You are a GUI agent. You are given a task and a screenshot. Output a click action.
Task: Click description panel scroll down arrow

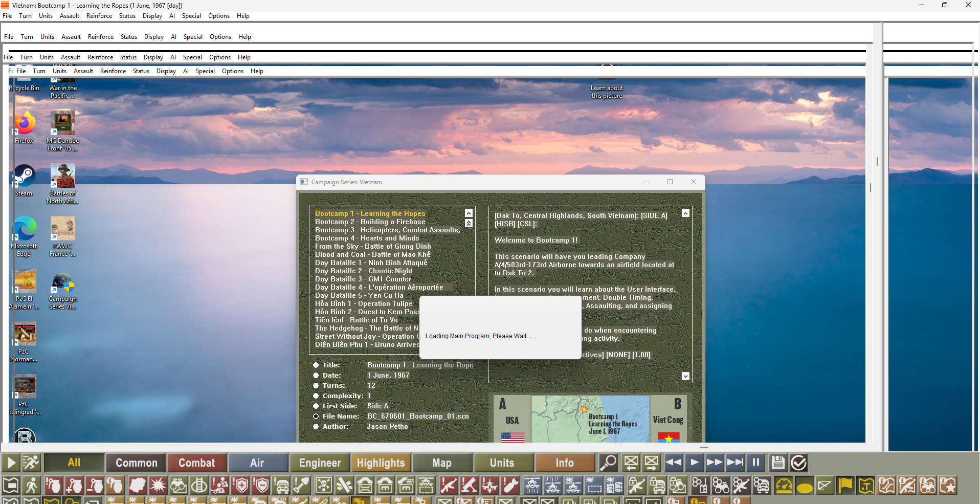point(685,376)
